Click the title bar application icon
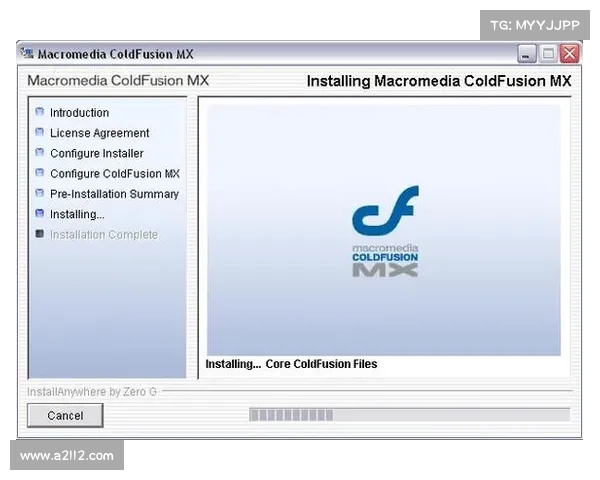The height and width of the screenshot is (480, 600). pos(27,53)
